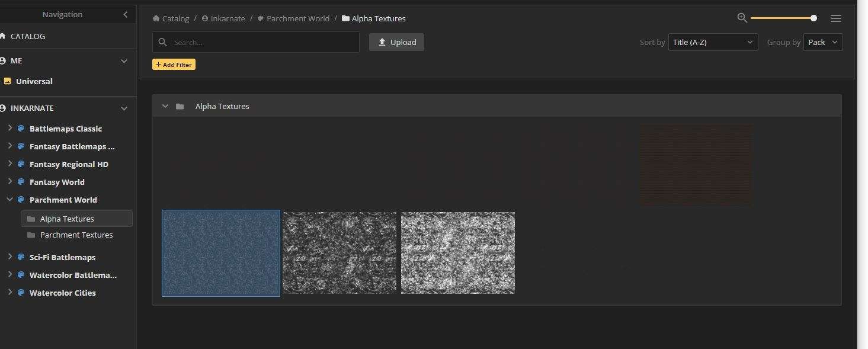This screenshot has width=868, height=349.
Task: Expand Fantasy World tree node
Action: tap(9, 181)
